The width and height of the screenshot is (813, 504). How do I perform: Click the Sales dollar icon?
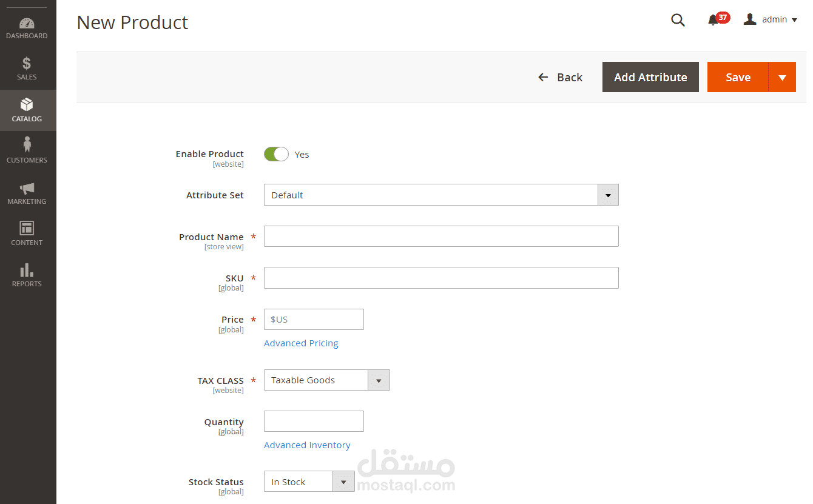27,64
